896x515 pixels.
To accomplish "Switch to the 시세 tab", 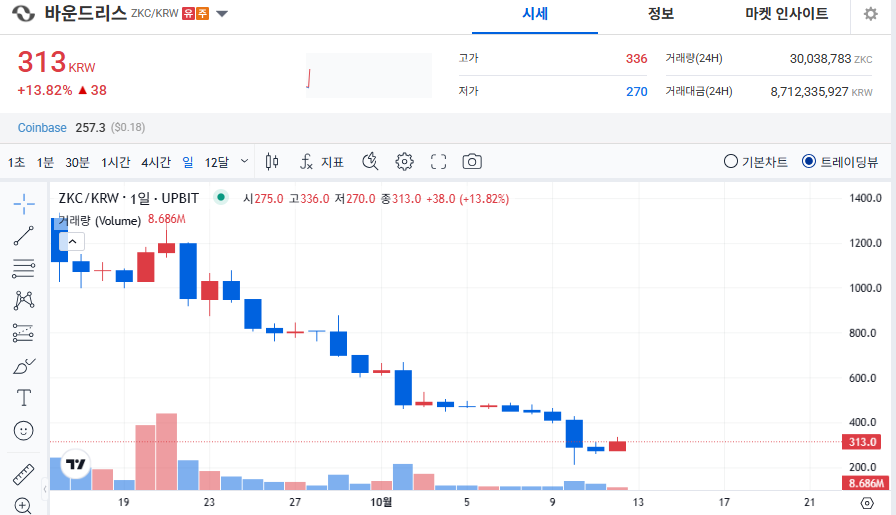I will pos(535,14).
